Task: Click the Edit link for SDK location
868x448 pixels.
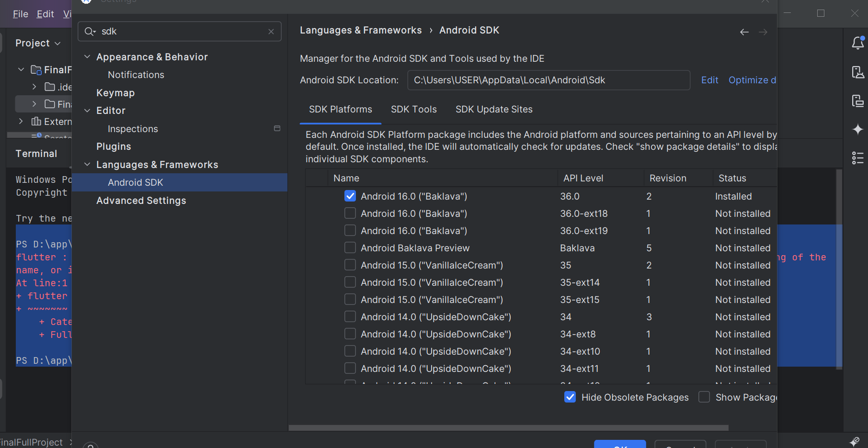Action: pyautogui.click(x=709, y=80)
